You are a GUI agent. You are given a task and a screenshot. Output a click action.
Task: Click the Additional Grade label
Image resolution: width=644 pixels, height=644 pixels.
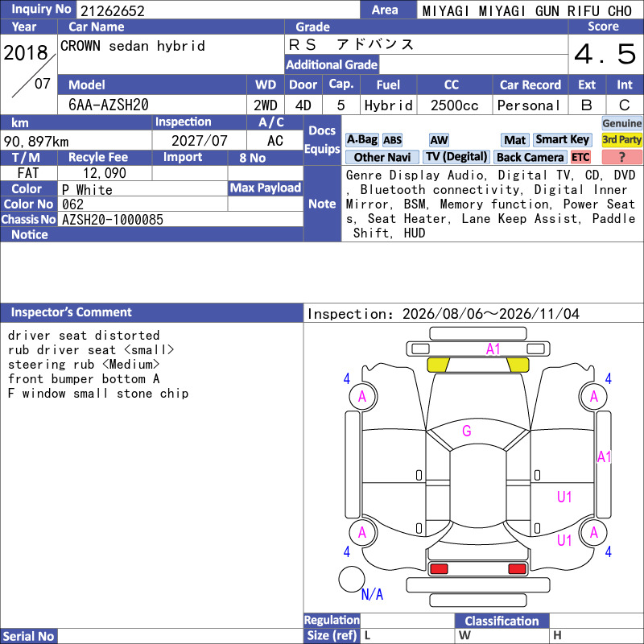(332, 64)
